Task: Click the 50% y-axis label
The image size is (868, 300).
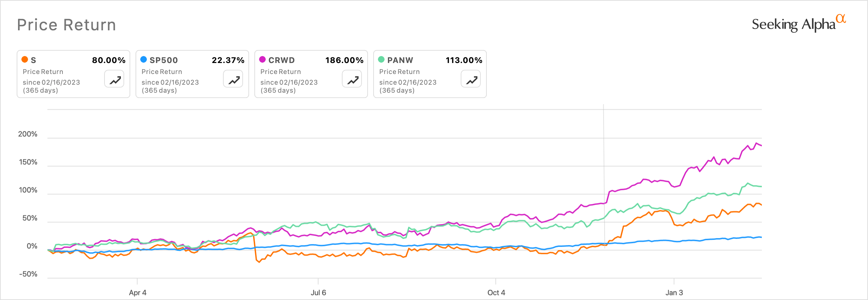Action: point(30,218)
